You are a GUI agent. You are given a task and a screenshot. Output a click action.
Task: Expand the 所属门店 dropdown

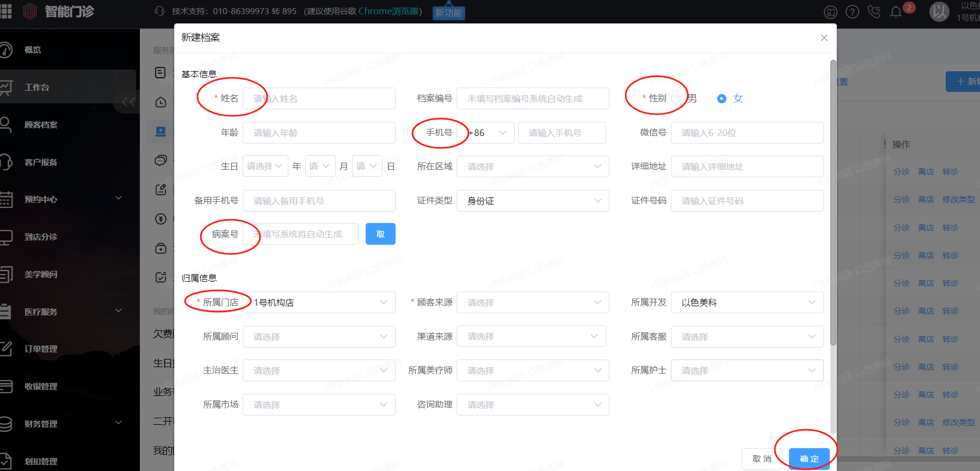[x=319, y=302]
